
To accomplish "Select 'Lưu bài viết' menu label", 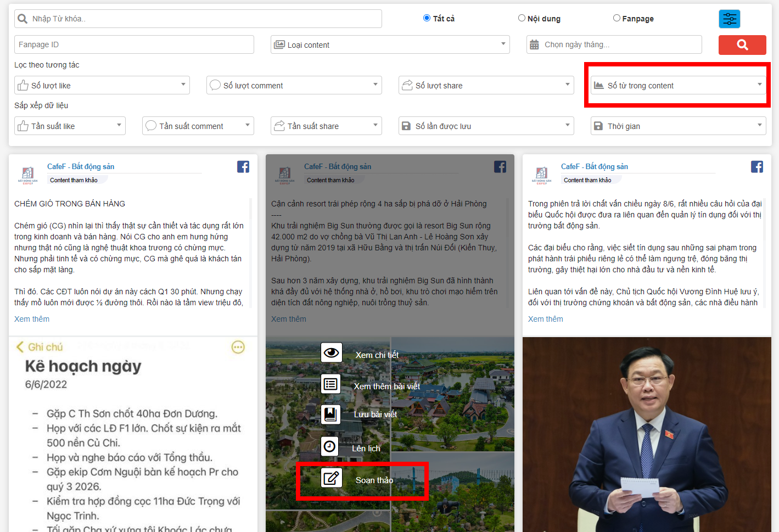I will coord(376,415).
